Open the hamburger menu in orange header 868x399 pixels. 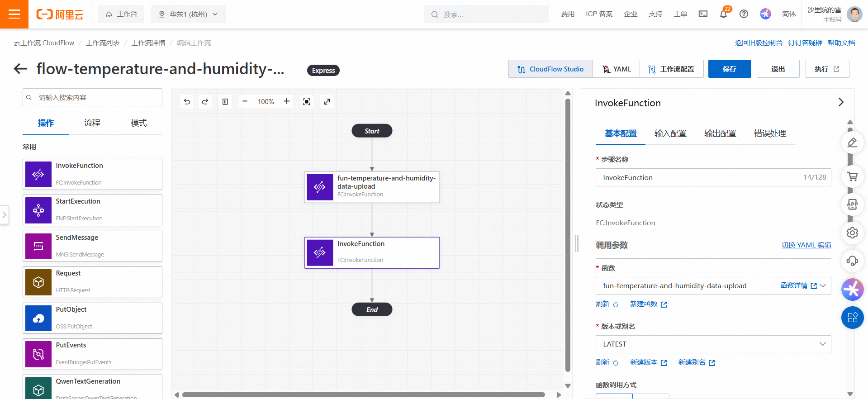tap(14, 14)
